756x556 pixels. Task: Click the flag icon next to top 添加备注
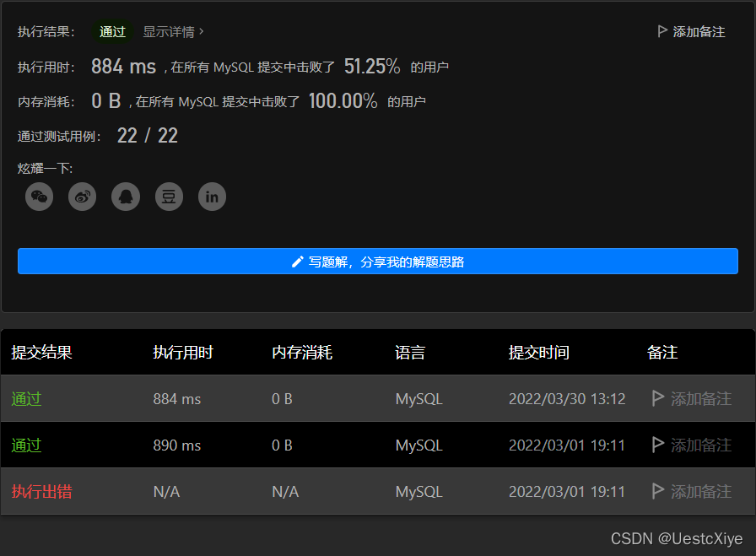point(663,30)
